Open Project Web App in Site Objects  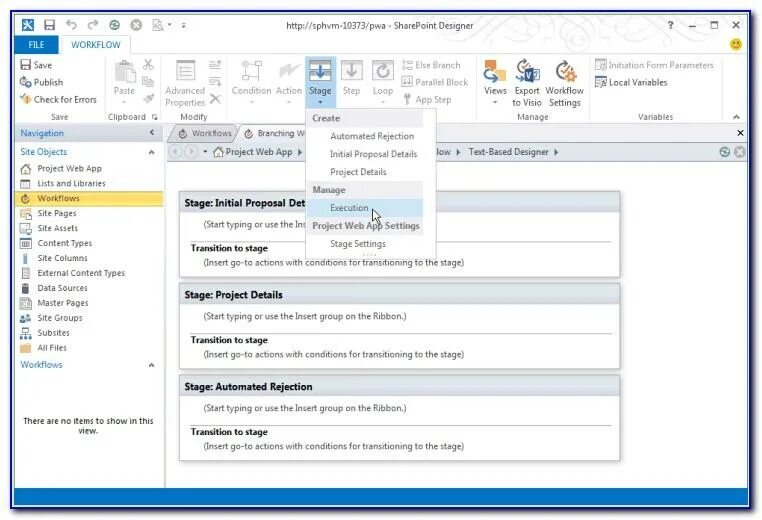tap(69, 169)
